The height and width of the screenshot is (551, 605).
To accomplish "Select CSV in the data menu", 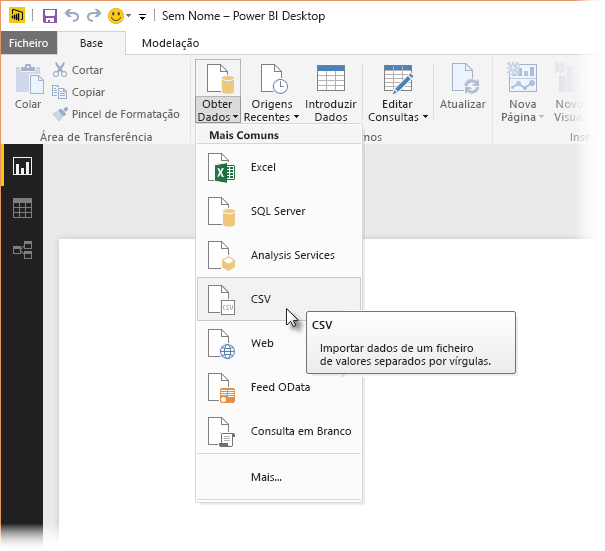I will point(279,299).
